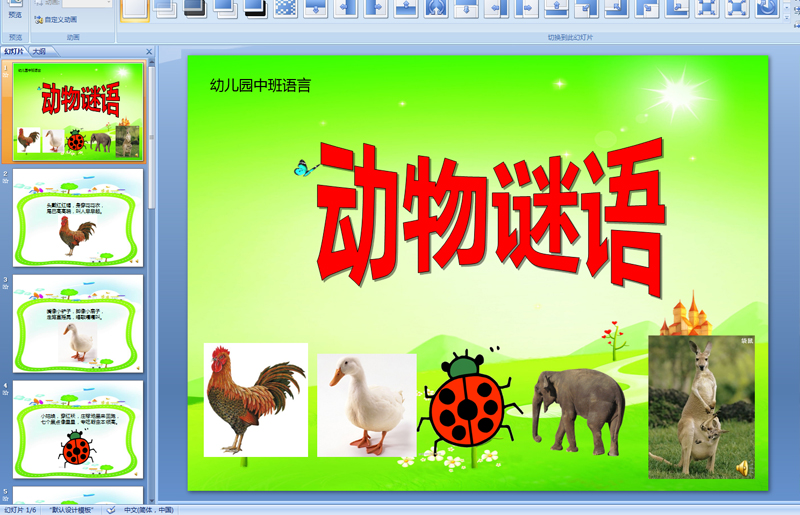Select the white duck picture on the slide
Screen dimensions: 800x515
pos(367,405)
